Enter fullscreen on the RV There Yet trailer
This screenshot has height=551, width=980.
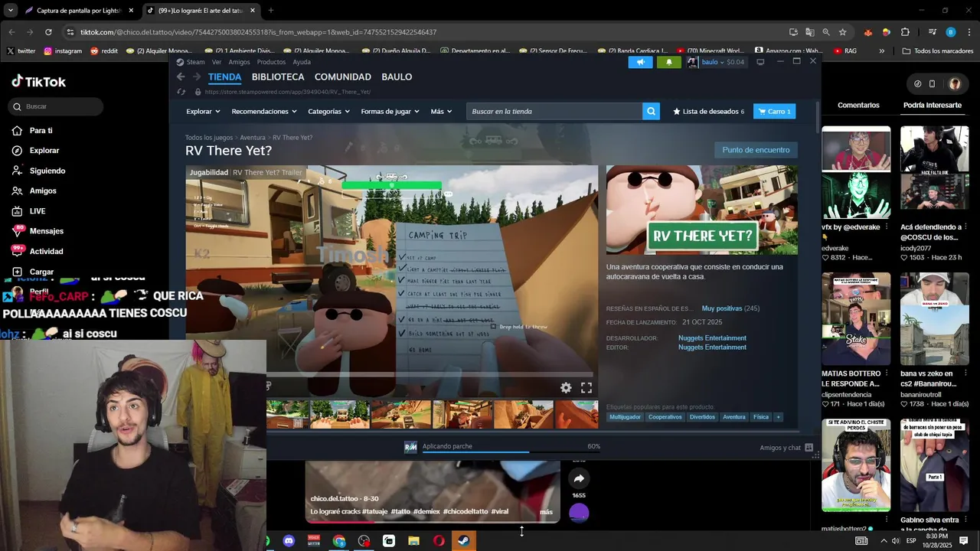[586, 388]
